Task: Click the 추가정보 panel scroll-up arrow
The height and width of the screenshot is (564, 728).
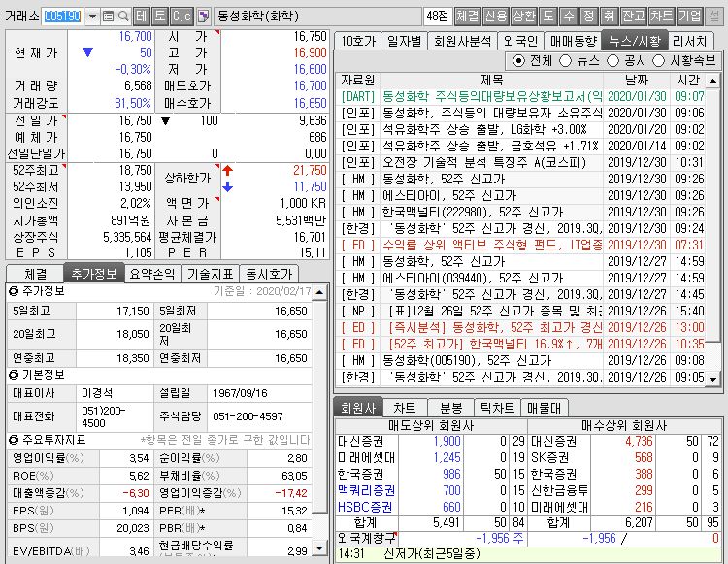Action: tap(319, 292)
